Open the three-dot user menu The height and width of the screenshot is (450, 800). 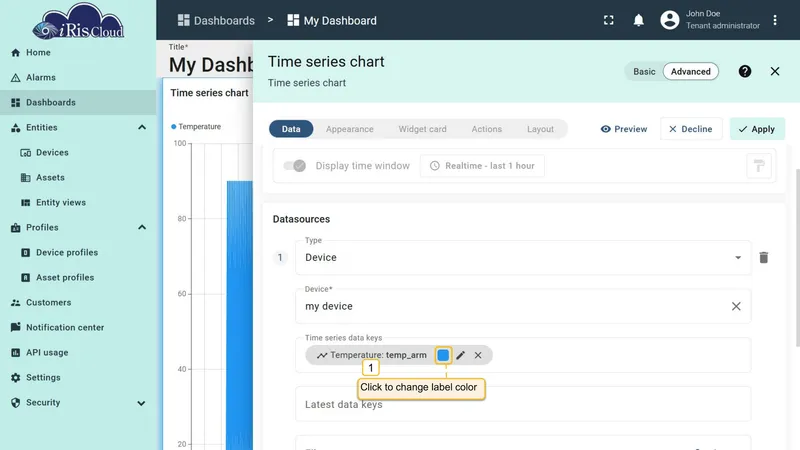774,20
